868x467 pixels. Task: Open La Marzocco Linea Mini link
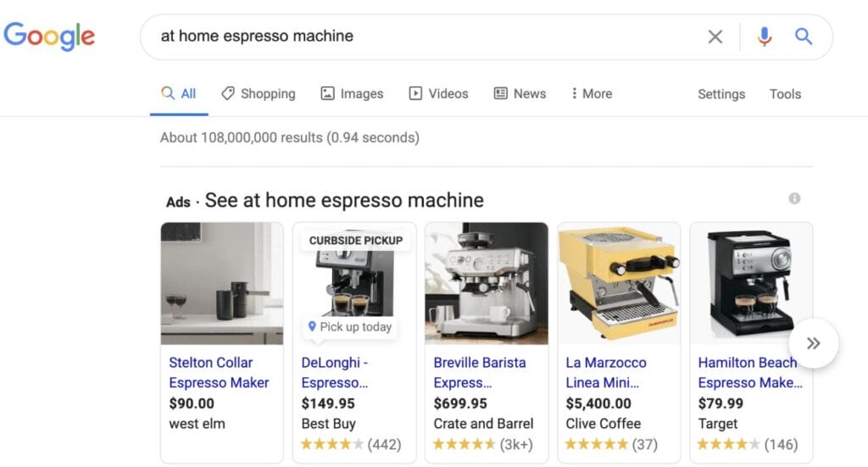click(605, 372)
